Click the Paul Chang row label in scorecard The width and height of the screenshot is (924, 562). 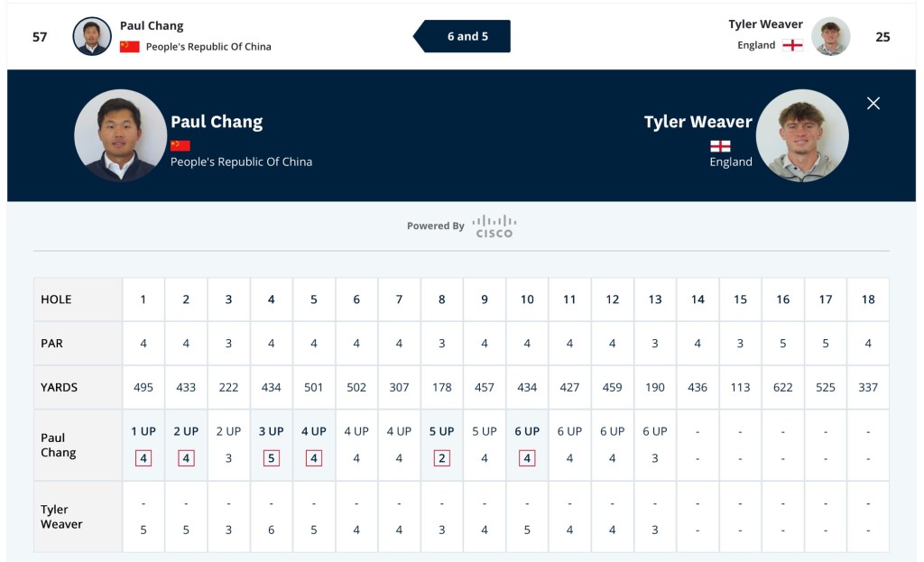pyautogui.click(x=59, y=445)
